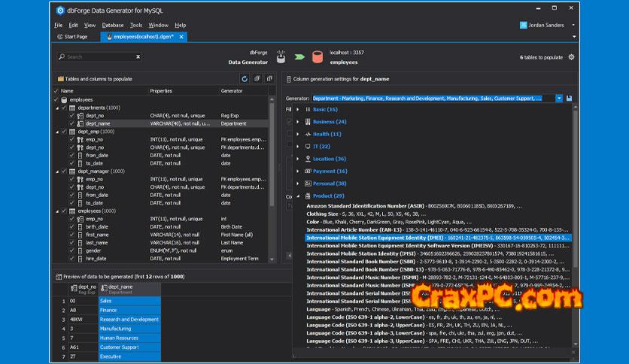Clear the search box with the X icon
629x364 pixels.
tap(138, 56)
